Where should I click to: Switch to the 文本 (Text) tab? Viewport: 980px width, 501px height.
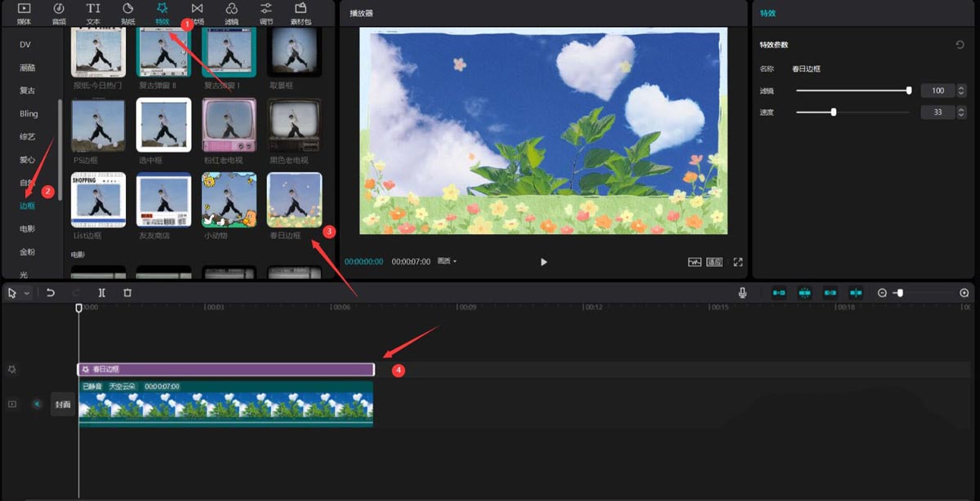pyautogui.click(x=93, y=12)
